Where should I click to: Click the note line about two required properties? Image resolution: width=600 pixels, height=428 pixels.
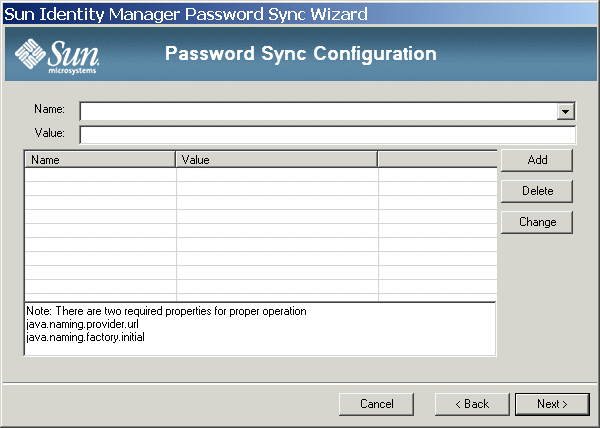coord(166,311)
